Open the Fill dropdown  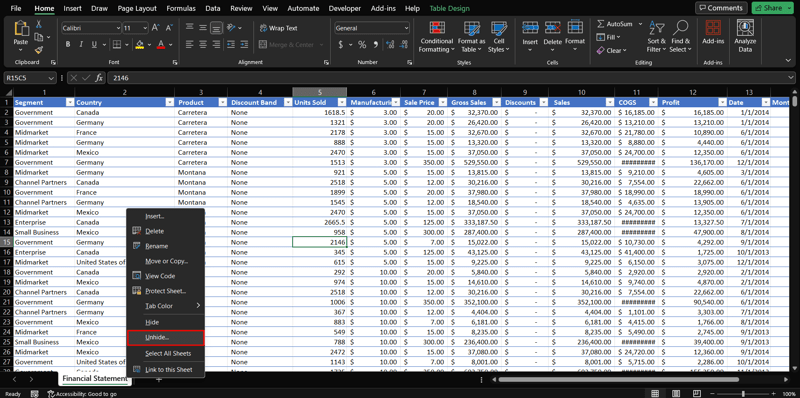point(618,37)
